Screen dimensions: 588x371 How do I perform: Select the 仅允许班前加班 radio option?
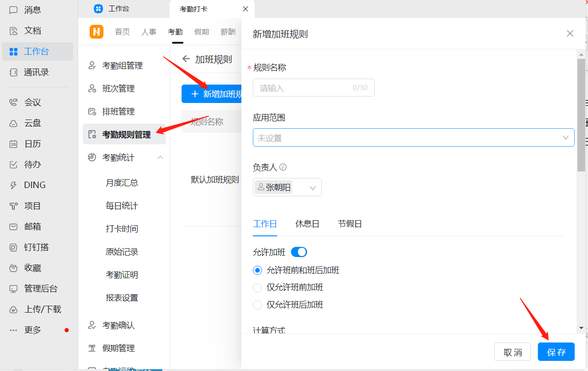pyautogui.click(x=257, y=287)
